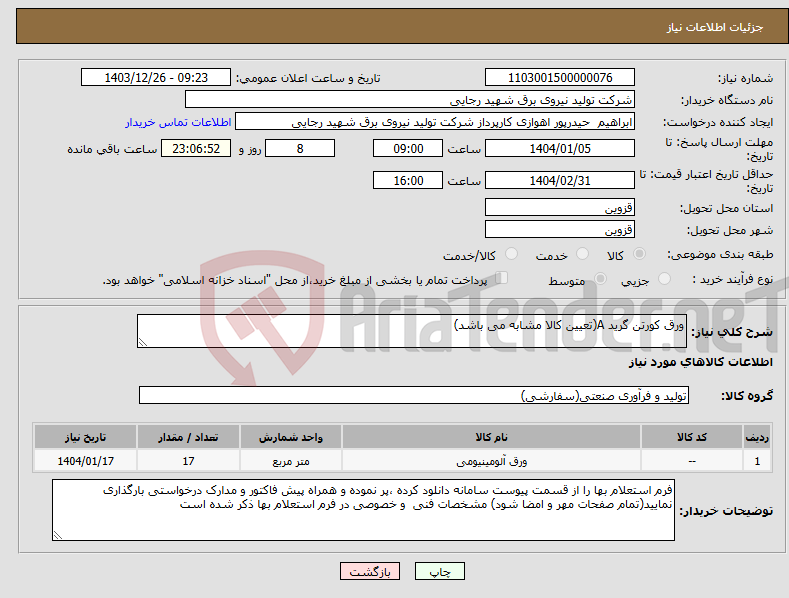
Task: Click item name cell ورق آلومینیومی
Action: coord(491,461)
